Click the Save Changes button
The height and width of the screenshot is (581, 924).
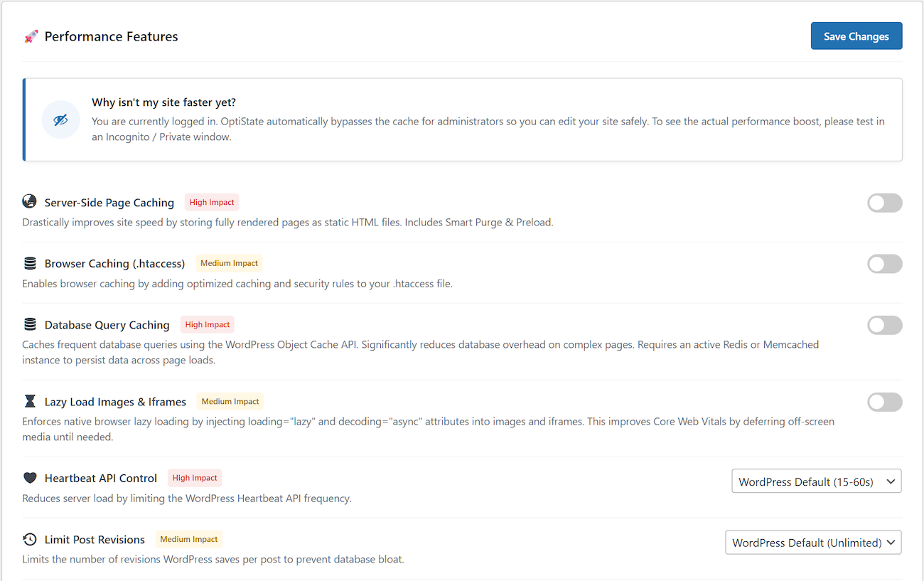(x=856, y=36)
